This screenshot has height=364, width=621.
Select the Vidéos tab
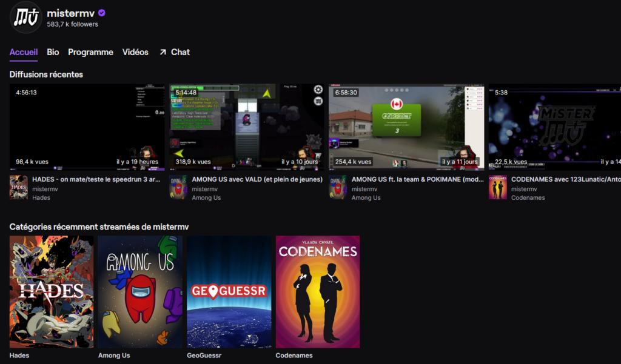point(135,52)
